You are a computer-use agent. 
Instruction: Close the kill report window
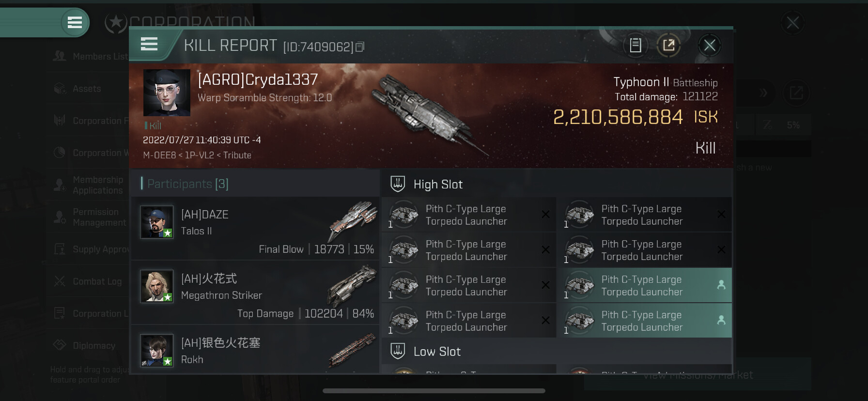710,46
